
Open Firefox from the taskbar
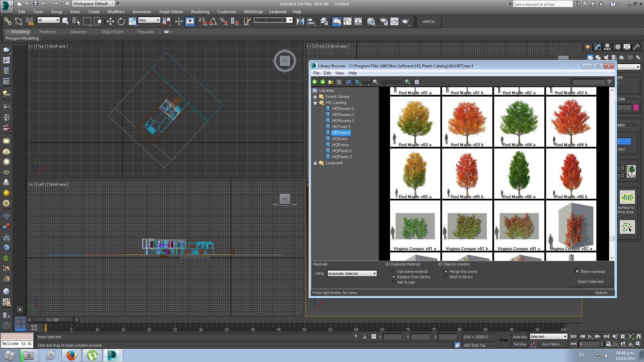tap(71, 355)
